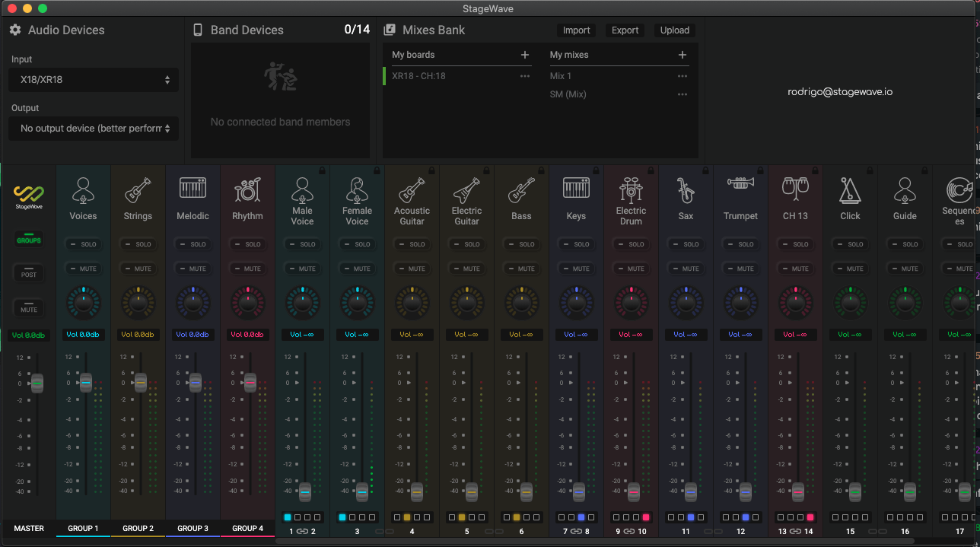Click the StageWave logo icon

tap(28, 197)
